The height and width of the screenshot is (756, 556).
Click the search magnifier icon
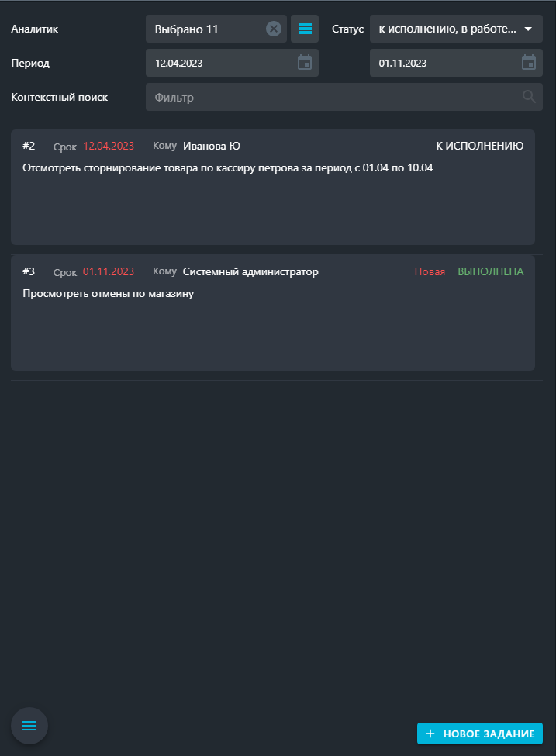(x=529, y=97)
